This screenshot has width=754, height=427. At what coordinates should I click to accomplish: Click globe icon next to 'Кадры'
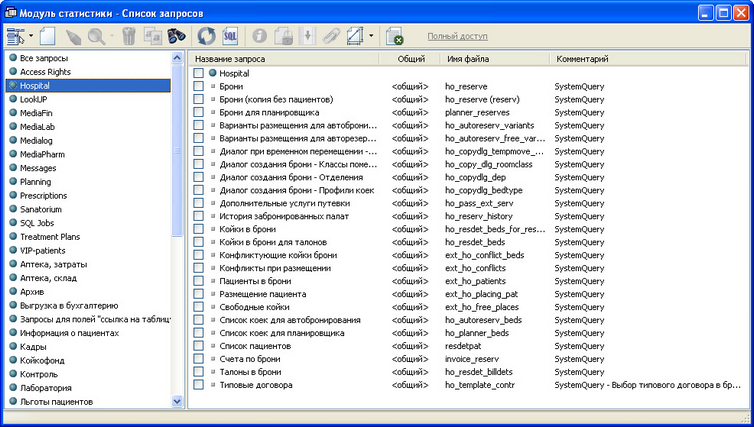(13, 346)
